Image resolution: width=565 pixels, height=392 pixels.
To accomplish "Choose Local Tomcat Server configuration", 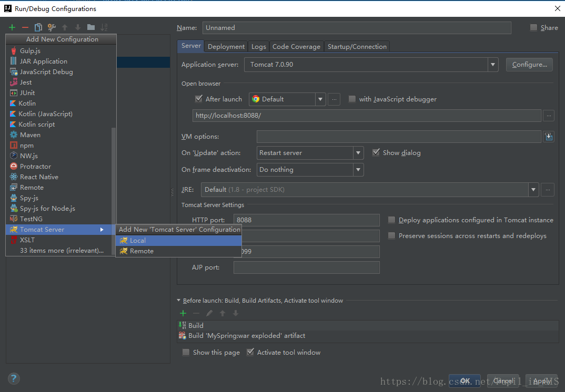I will (x=178, y=241).
